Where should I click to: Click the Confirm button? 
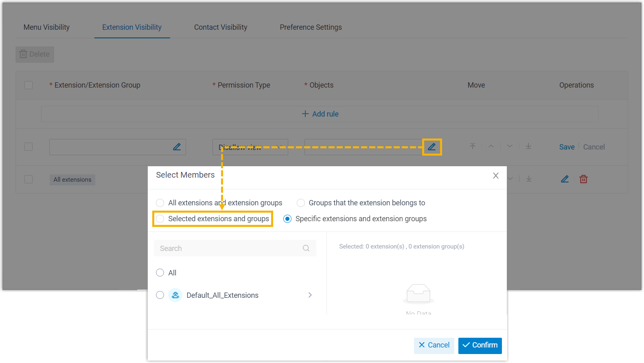[x=480, y=345]
